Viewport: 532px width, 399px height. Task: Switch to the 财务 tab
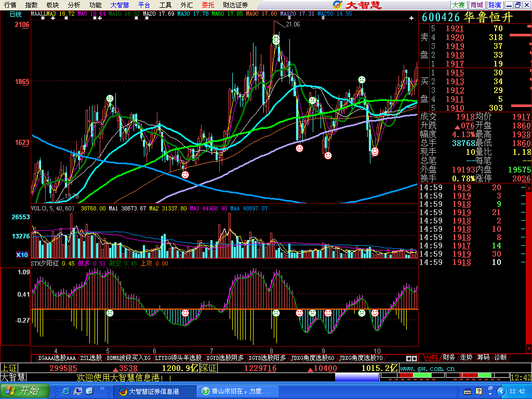448,357
